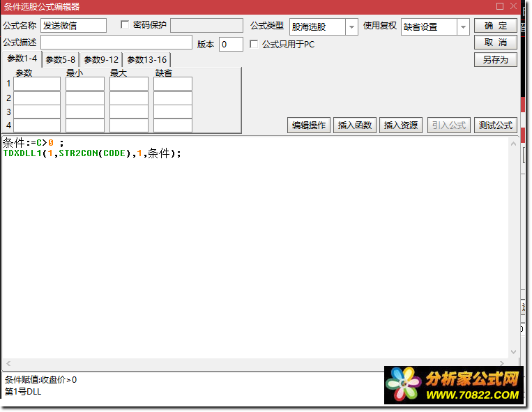Click the 测试公式 button

pos(495,125)
